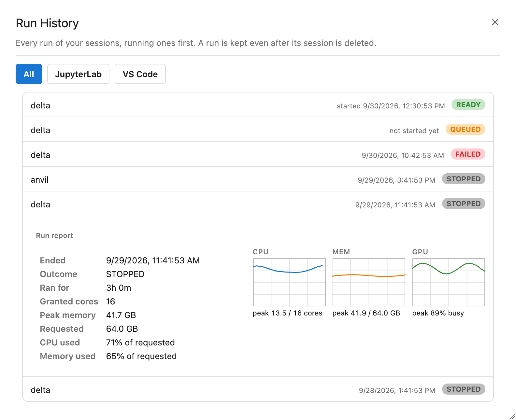Viewport: 516px width, 420px height.
Task: Click the "Run report" heading
Action: [x=54, y=236]
